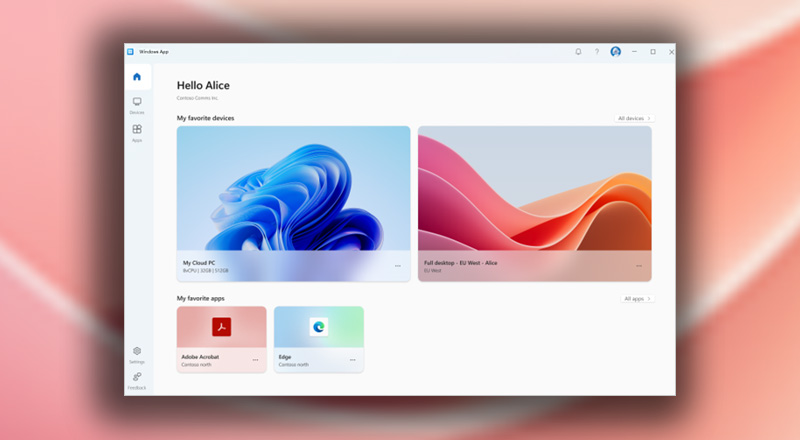Connect to Full desktop EU West thumbnail

tap(535, 188)
